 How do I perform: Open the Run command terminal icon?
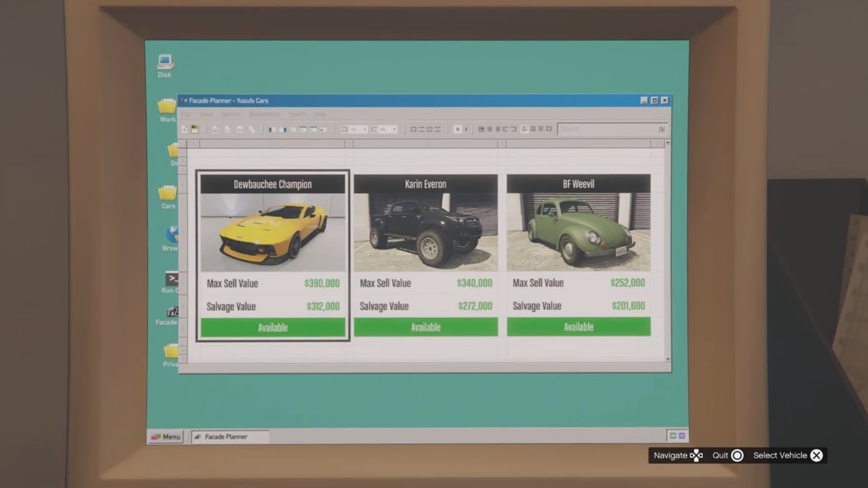[171, 282]
